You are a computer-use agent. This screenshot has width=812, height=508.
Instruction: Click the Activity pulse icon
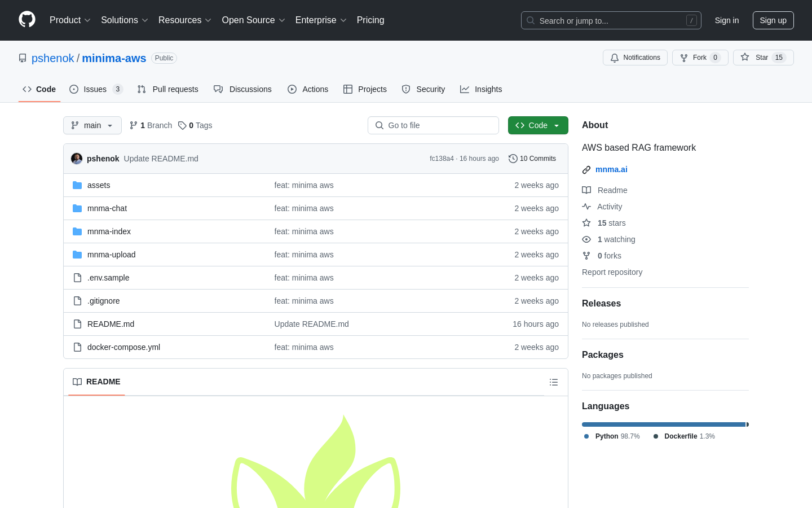tap(586, 207)
